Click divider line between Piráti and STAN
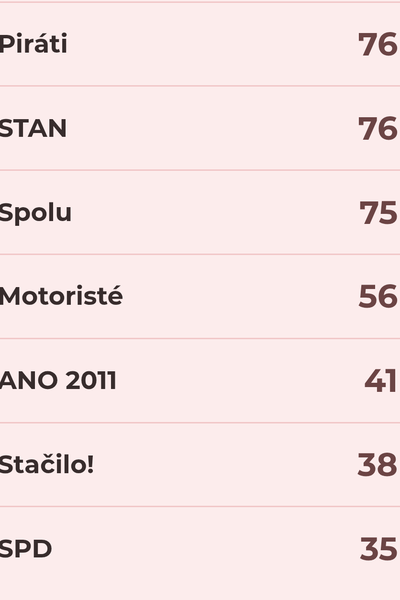The height and width of the screenshot is (600, 400). [200, 86]
